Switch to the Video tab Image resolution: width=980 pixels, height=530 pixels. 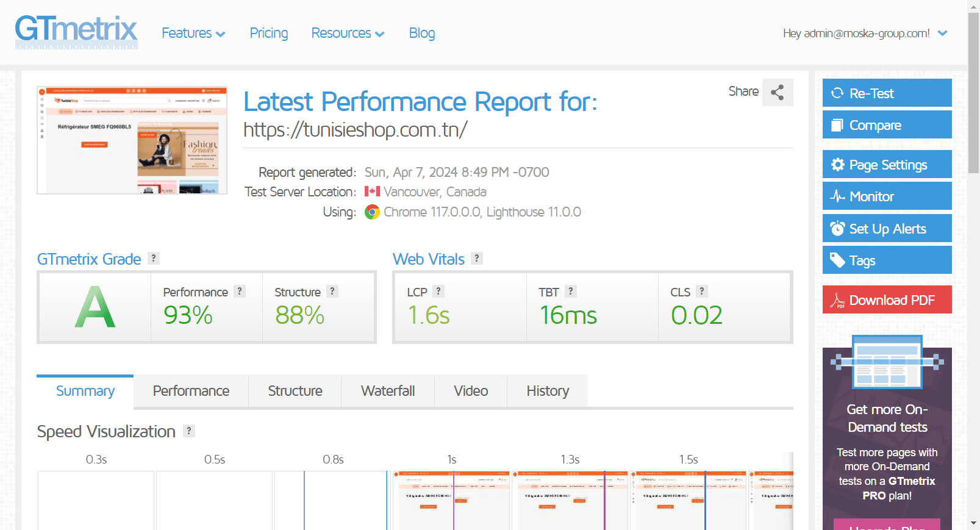coord(471,391)
